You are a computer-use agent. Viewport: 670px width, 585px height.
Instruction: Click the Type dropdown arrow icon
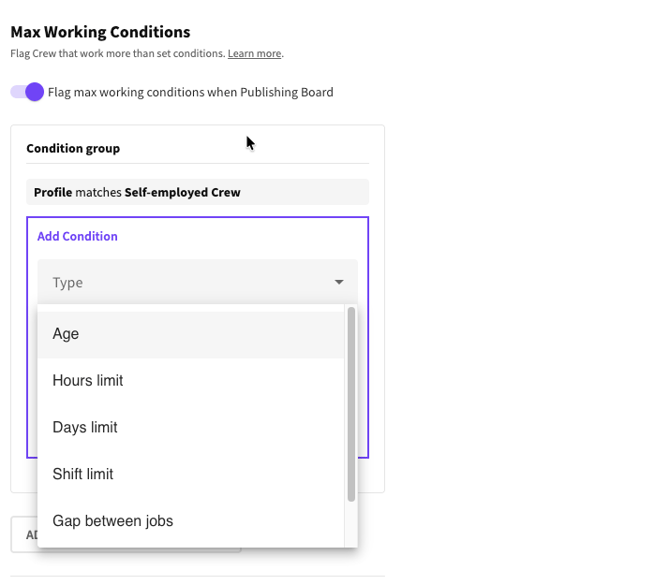point(339,283)
